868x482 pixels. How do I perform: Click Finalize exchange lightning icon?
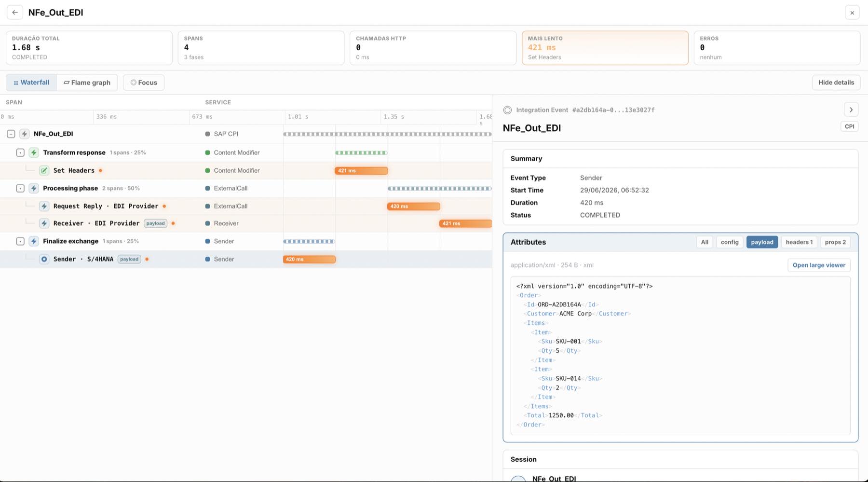pos(34,241)
